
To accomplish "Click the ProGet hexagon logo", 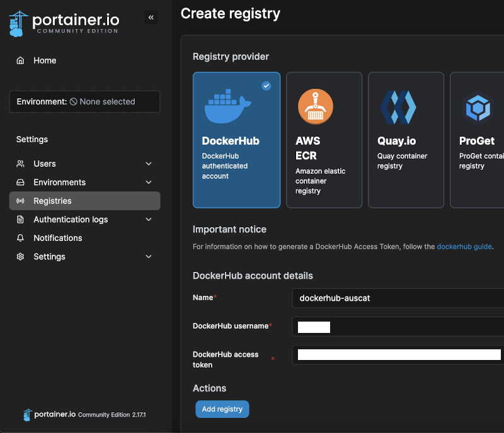I will point(478,108).
